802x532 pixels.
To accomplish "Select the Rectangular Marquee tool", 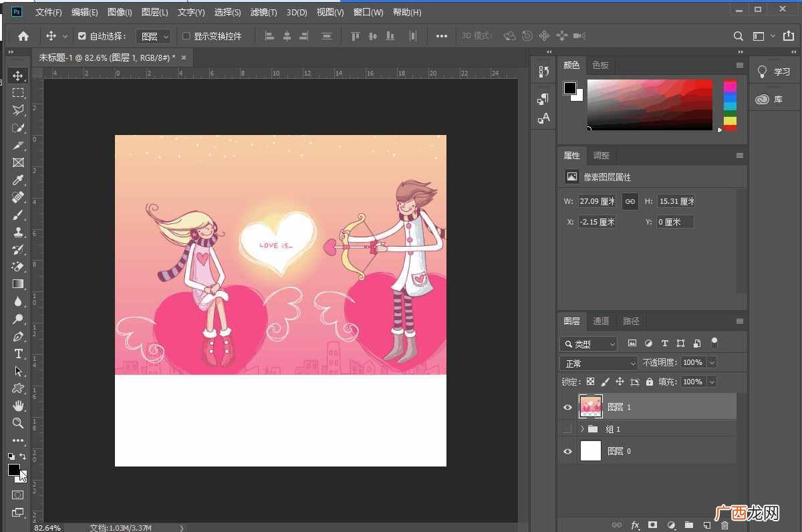I will pos(18,93).
